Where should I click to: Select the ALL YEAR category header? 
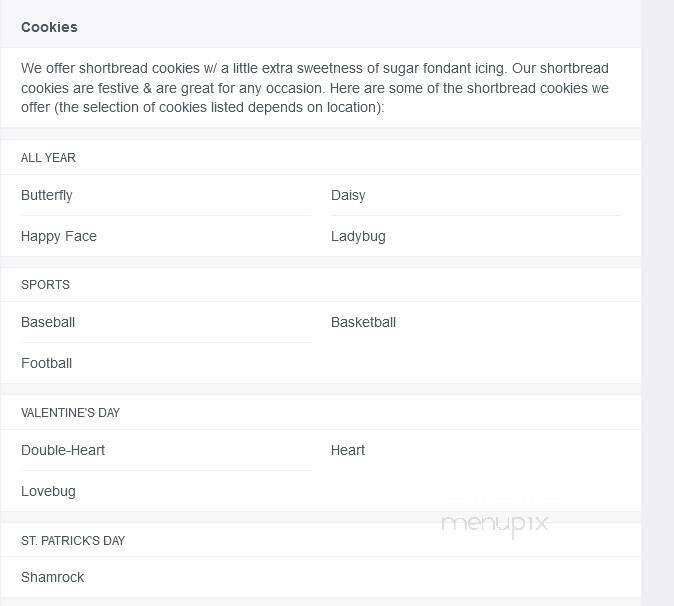tap(48, 158)
